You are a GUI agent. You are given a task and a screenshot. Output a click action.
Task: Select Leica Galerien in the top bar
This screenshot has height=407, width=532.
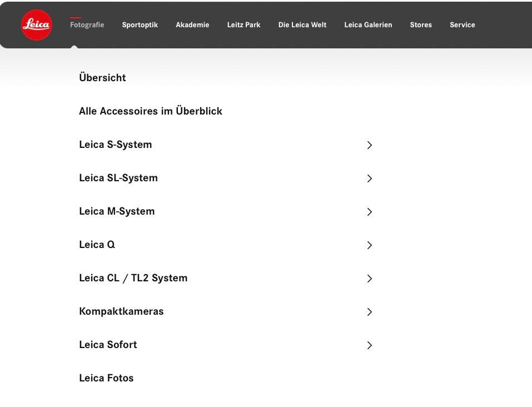[x=368, y=25]
